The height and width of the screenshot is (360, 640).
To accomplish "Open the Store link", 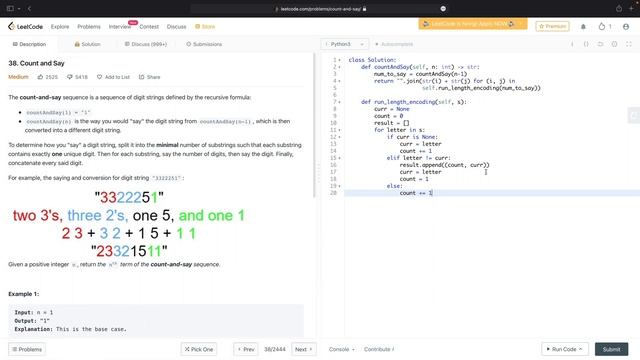I will (205, 27).
